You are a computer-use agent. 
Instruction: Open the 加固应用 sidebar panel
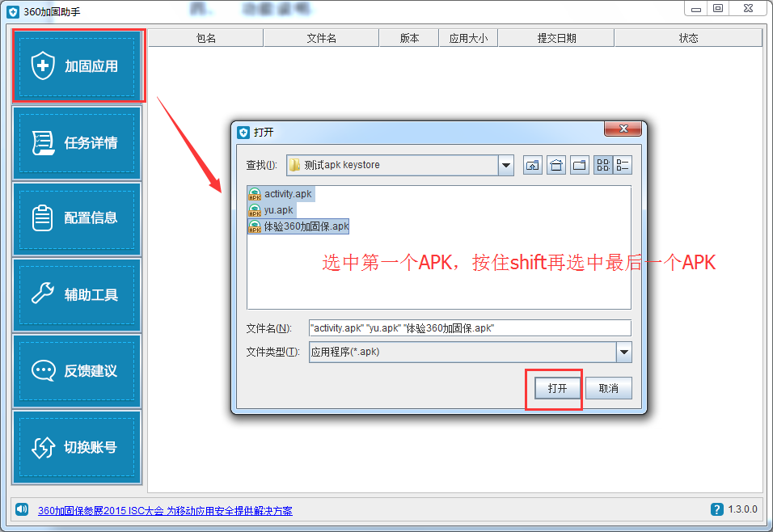click(x=78, y=66)
